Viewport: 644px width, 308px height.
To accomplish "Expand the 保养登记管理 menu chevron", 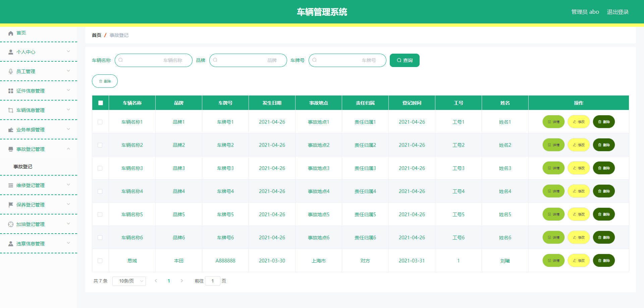I will (x=68, y=204).
